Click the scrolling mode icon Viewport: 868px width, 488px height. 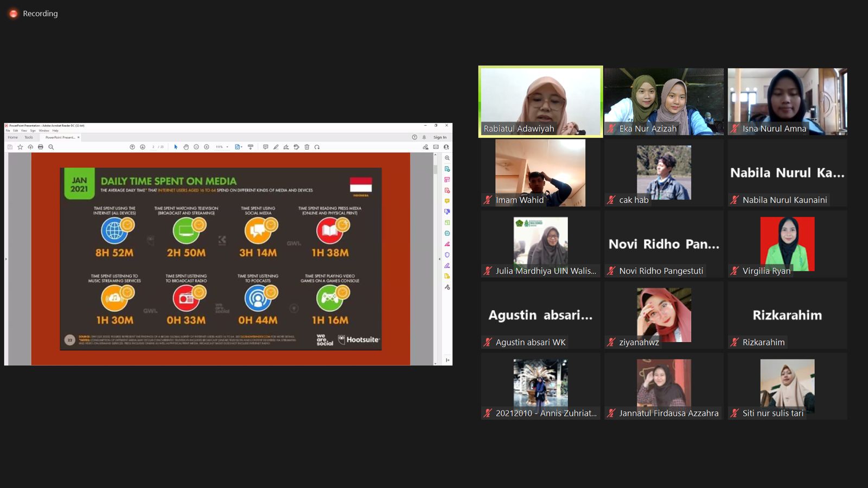251,147
